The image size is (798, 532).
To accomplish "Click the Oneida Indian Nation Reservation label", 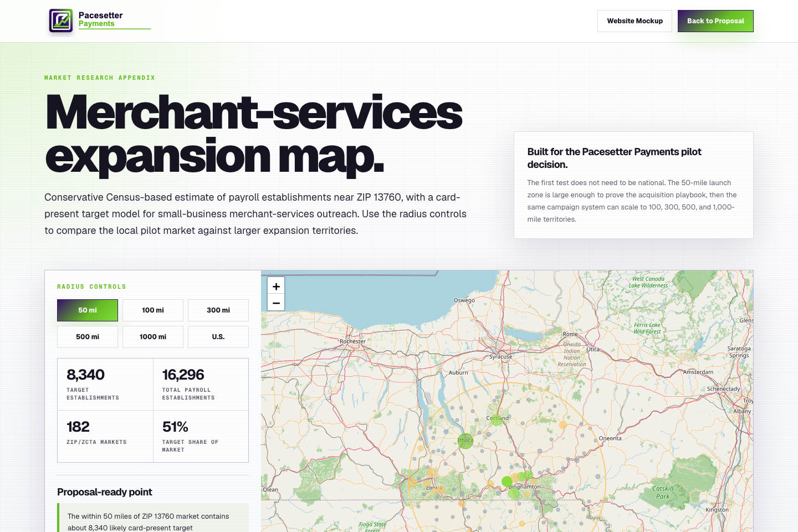I will tap(572, 354).
